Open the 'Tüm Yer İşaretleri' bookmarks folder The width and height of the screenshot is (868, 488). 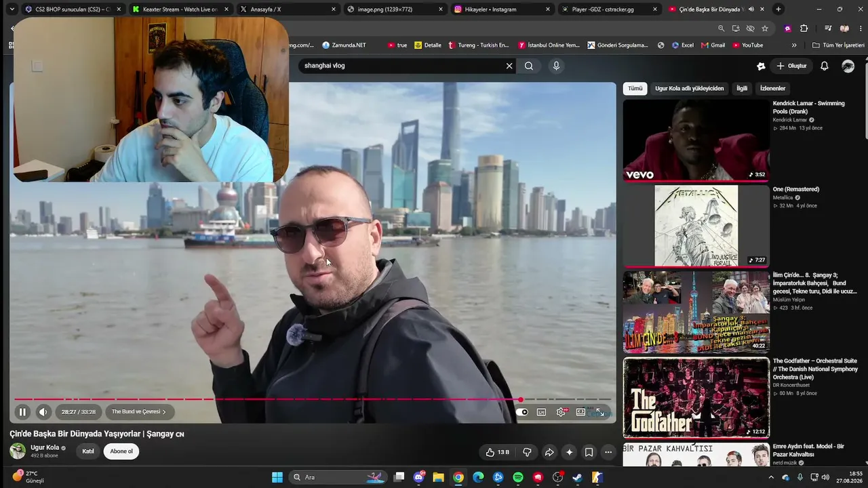(838, 45)
